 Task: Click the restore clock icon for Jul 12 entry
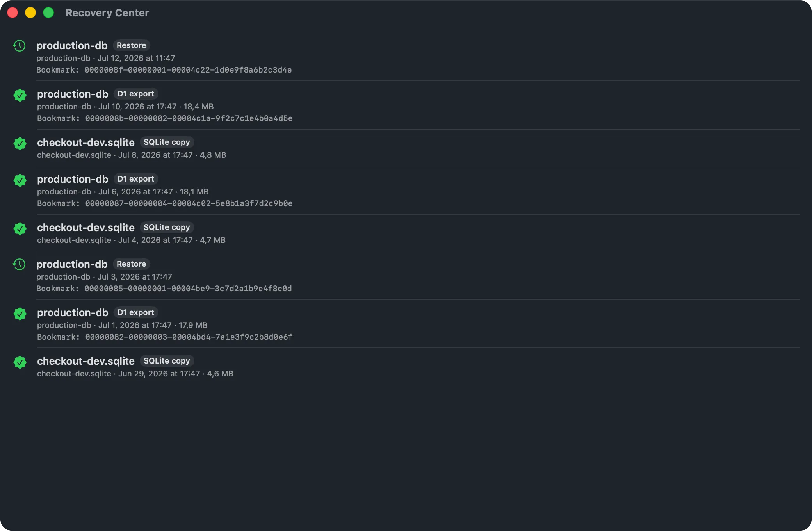click(x=19, y=46)
